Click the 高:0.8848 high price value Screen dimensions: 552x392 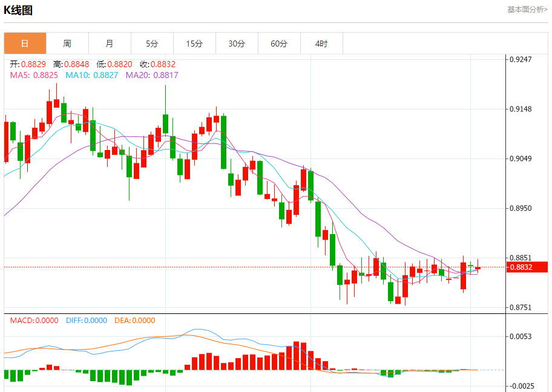[71, 64]
